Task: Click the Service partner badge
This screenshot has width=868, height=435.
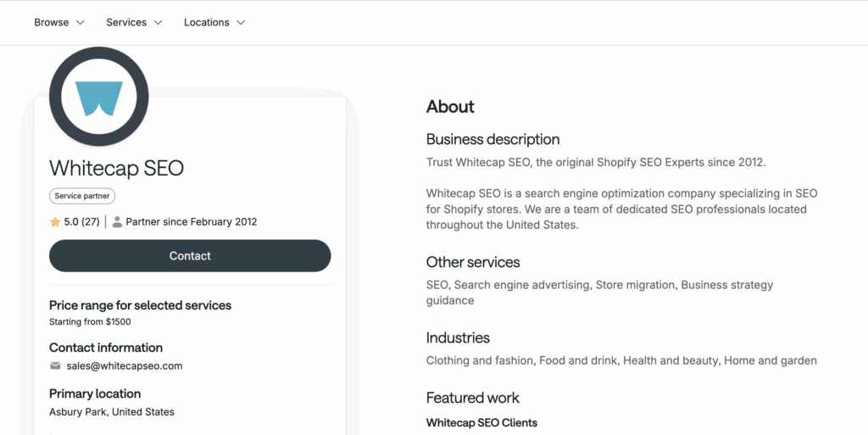Action: point(82,196)
